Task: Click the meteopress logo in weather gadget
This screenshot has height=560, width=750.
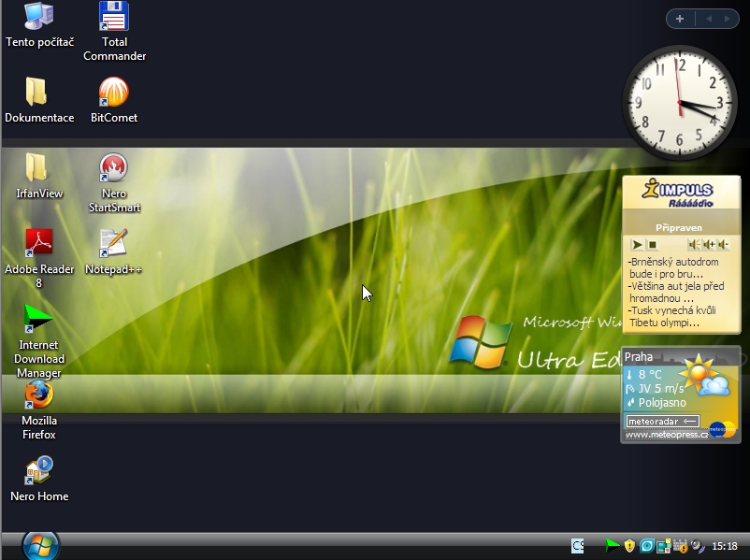Action: point(722,429)
